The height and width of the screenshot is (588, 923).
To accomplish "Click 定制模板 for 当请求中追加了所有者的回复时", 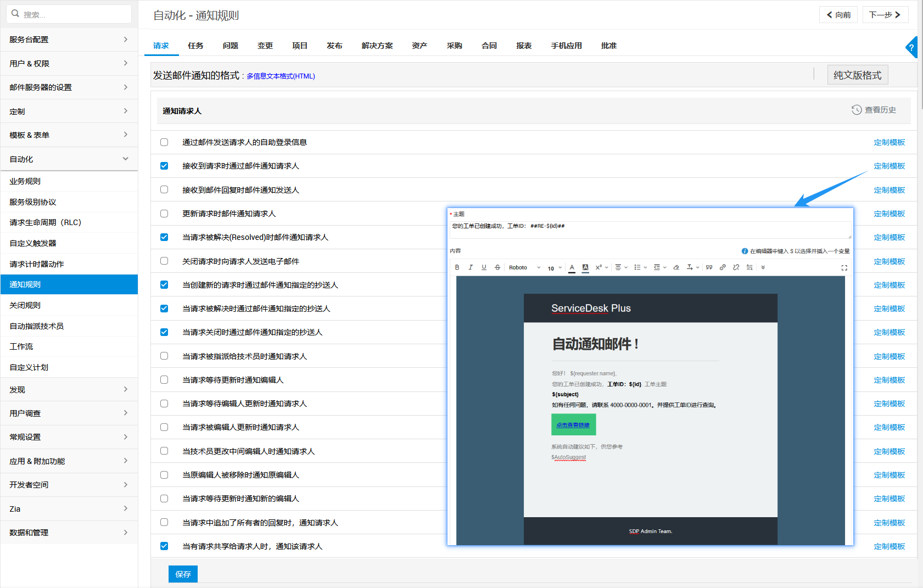I will coord(890,523).
